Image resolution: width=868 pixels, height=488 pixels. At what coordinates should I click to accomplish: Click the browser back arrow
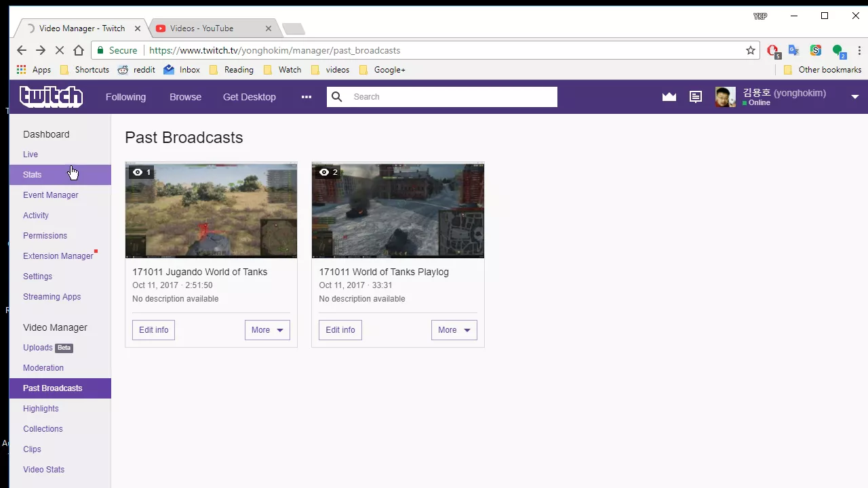click(x=22, y=50)
